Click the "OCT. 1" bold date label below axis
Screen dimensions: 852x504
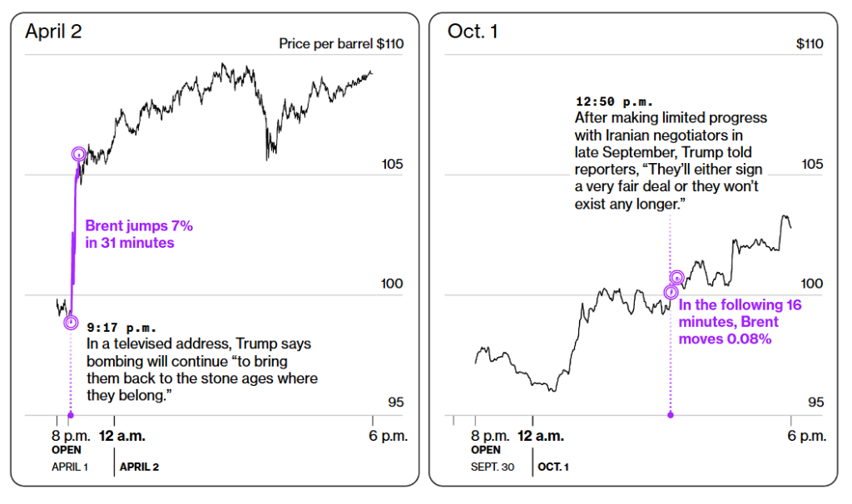coord(553,467)
